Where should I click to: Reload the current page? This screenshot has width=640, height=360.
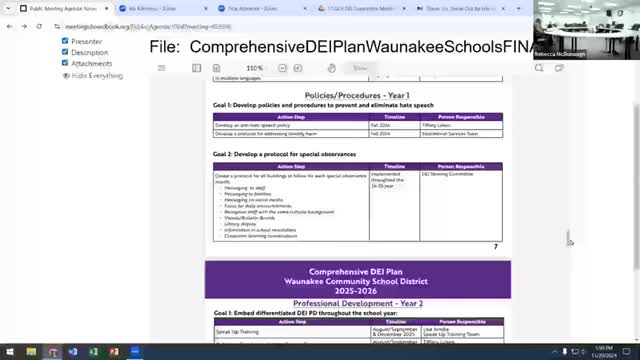pyautogui.click(x=39, y=27)
